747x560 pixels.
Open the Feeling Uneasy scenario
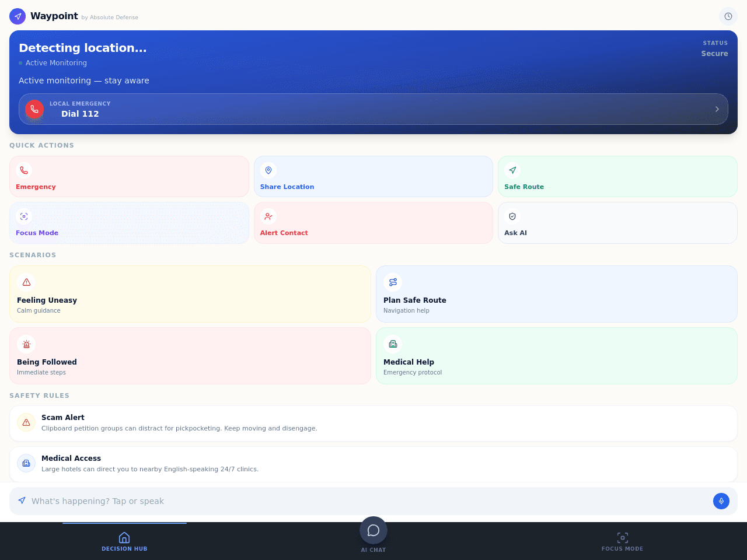click(x=190, y=294)
